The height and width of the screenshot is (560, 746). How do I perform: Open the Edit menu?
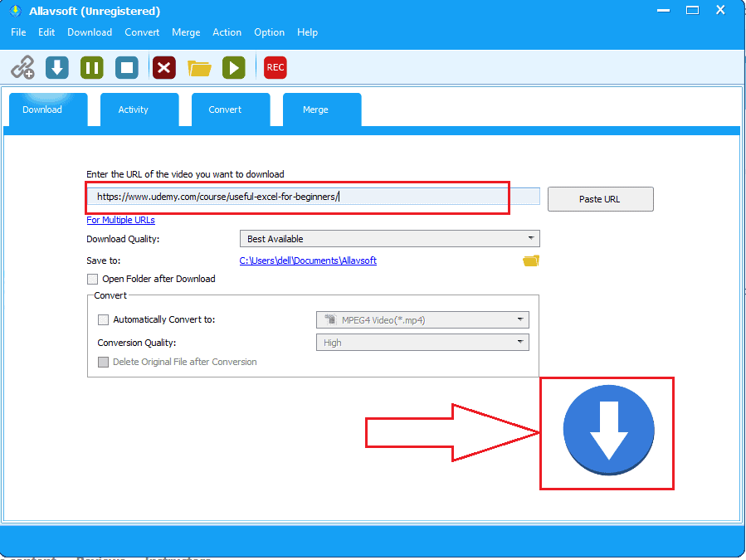click(x=46, y=32)
